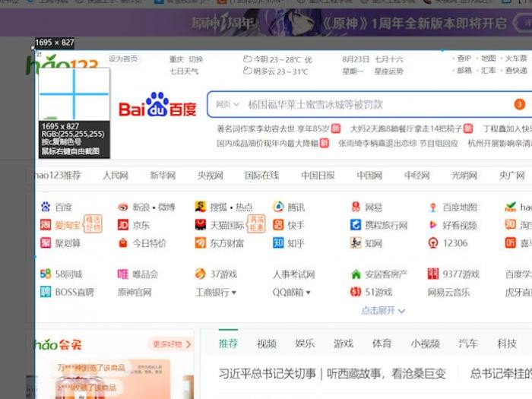532x399 pixels.
Task: Switch to the 推荐 news tab
Action: tap(228, 344)
